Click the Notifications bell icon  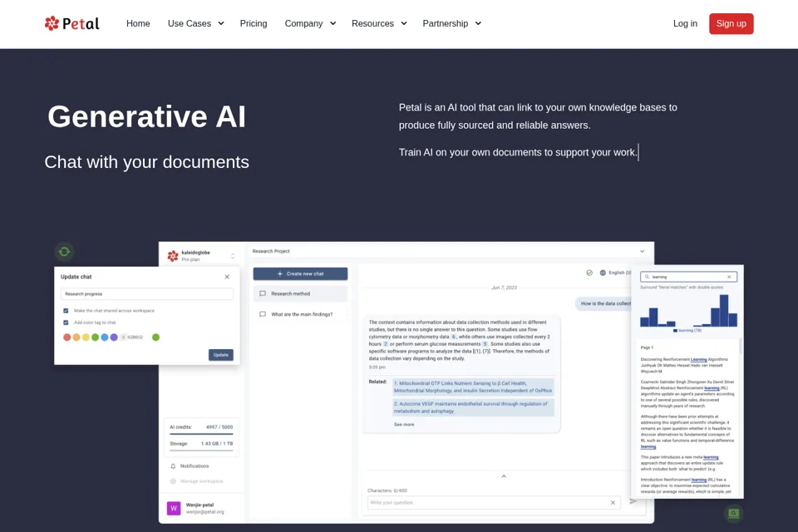click(173, 465)
